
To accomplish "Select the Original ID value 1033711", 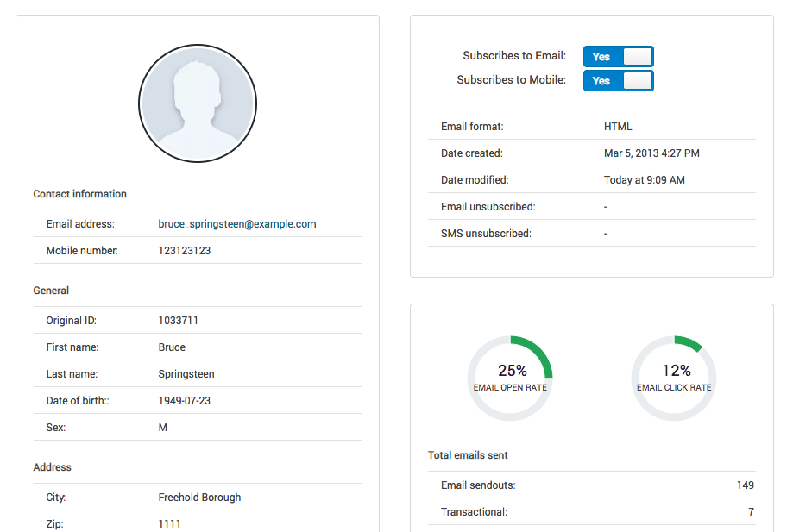I will (178, 320).
